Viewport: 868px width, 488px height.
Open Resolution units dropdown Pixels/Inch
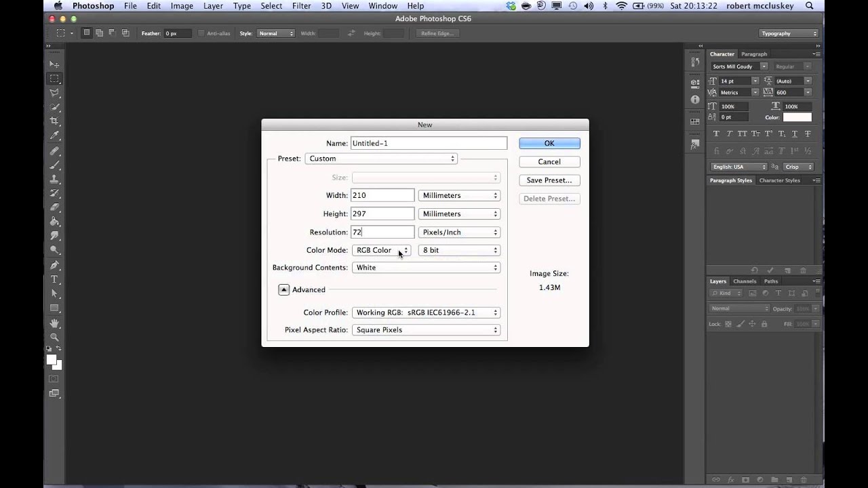[459, 232]
